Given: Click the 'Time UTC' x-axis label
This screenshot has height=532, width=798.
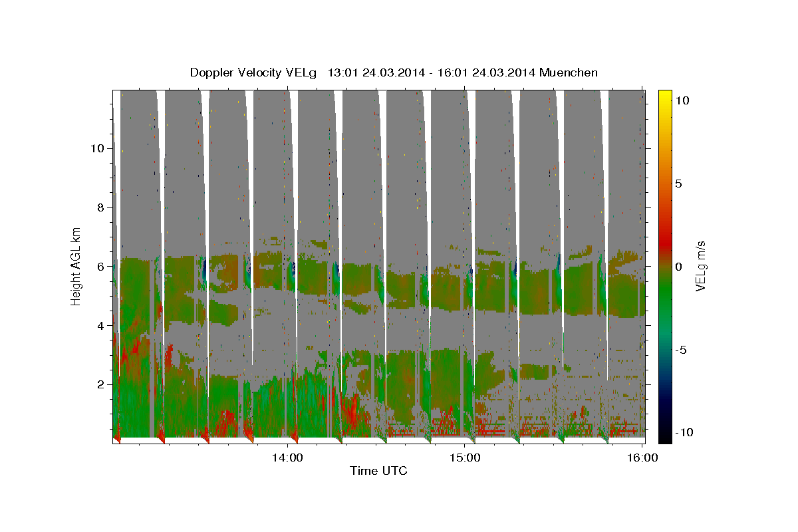Looking at the screenshot, I should [378, 471].
